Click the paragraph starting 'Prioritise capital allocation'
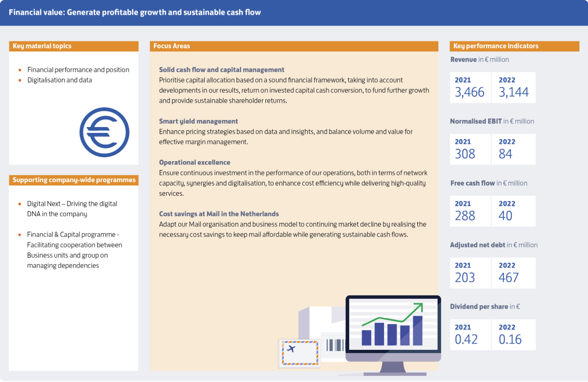588x382 pixels. point(294,91)
